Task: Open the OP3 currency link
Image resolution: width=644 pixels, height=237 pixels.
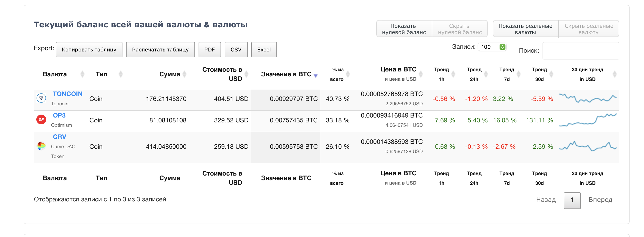Action: [59, 115]
